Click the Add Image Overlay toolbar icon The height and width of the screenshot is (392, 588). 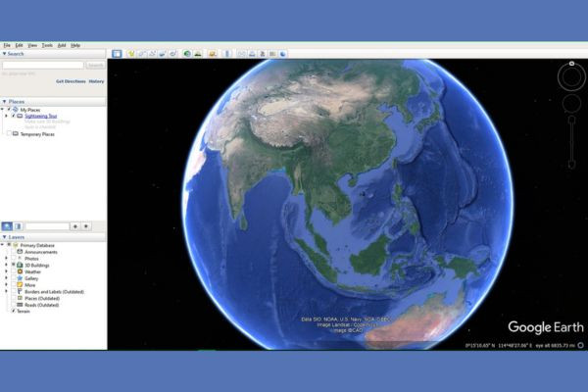(163, 54)
